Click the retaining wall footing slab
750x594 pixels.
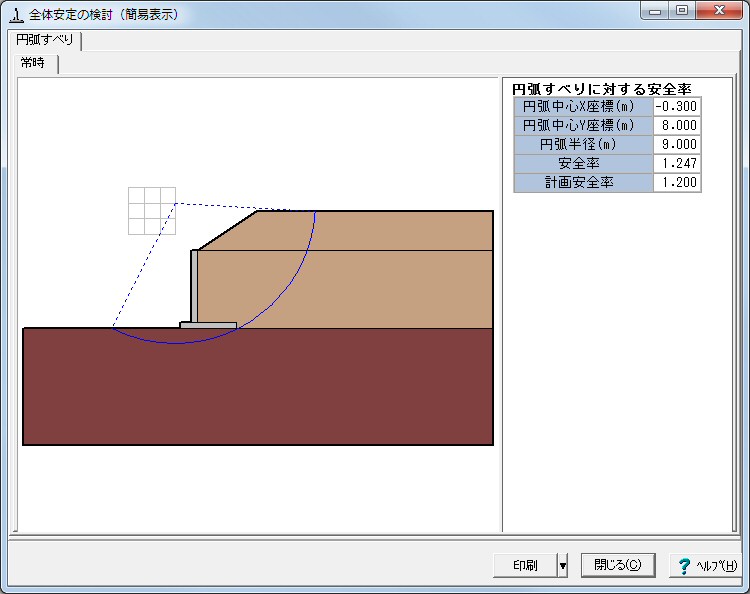208,325
